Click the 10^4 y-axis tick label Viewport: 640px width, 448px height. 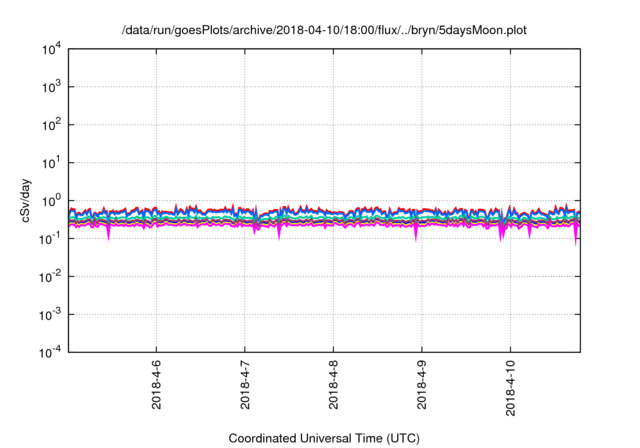click(x=50, y=49)
